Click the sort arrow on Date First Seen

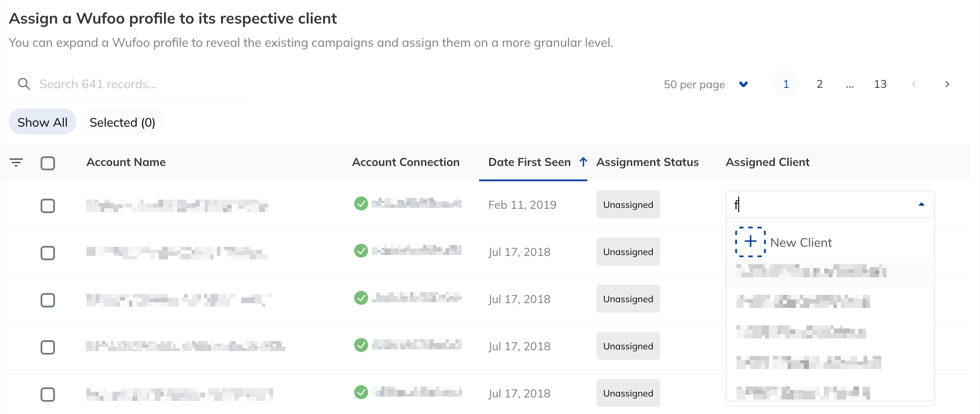(583, 162)
